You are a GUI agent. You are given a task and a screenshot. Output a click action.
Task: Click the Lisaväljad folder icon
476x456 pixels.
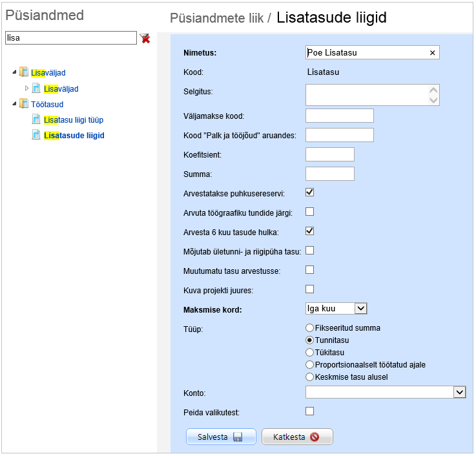pyautogui.click(x=24, y=72)
